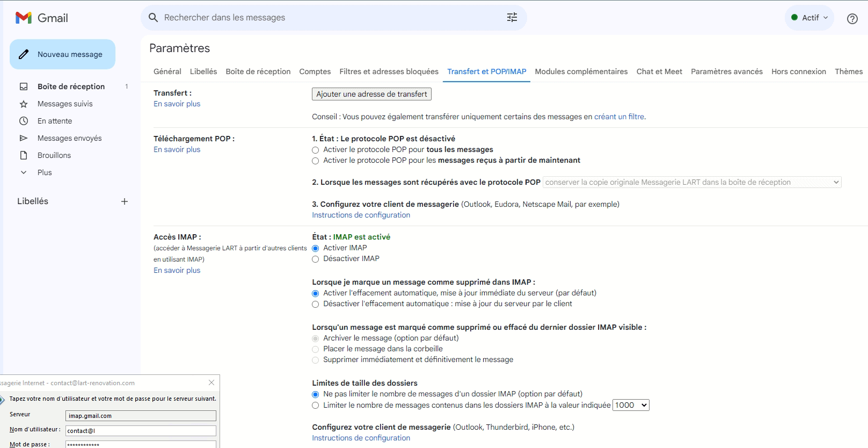Select Désactiver IMAP radio button

(316, 259)
